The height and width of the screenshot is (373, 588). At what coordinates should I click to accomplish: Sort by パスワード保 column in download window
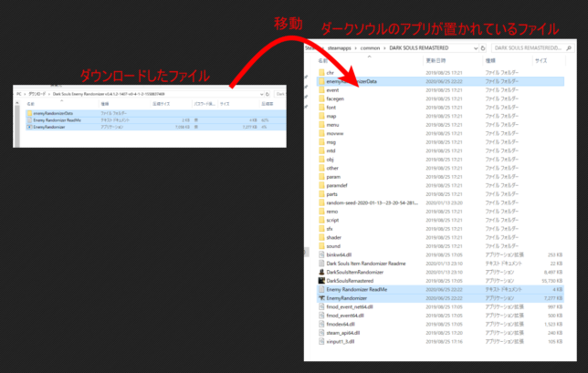click(x=204, y=104)
